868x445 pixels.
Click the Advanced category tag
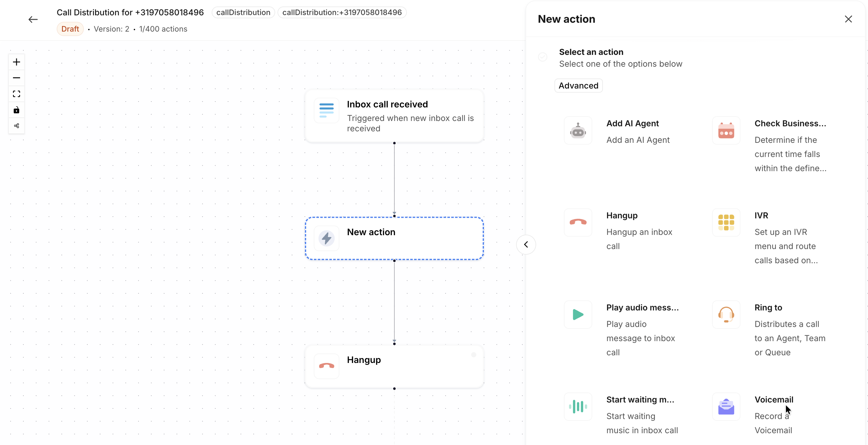578,86
